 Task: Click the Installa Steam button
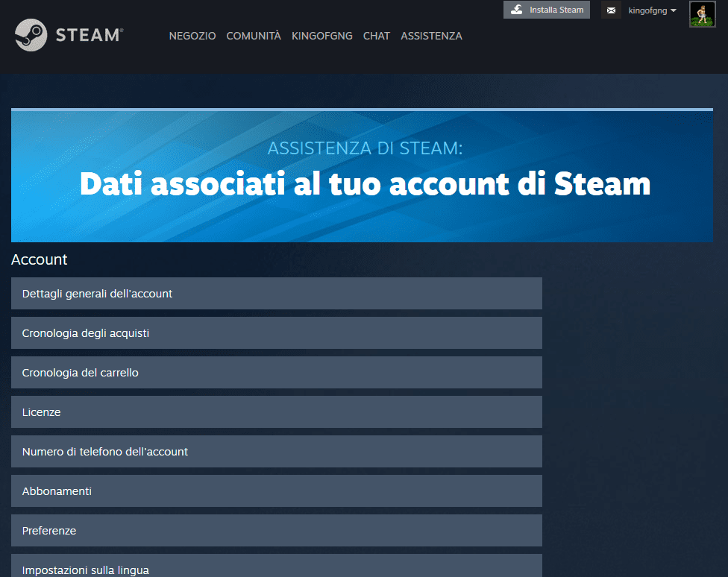pos(547,10)
